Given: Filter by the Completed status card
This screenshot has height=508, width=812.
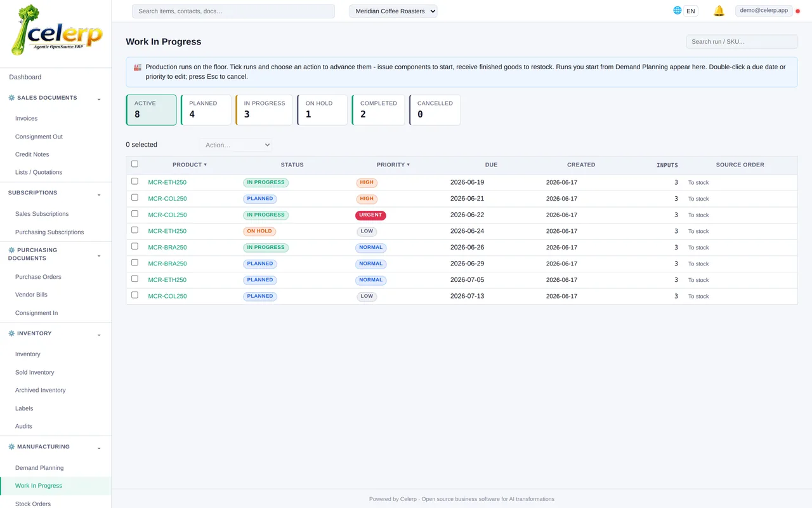Looking at the screenshot, I should coord(378,110).
